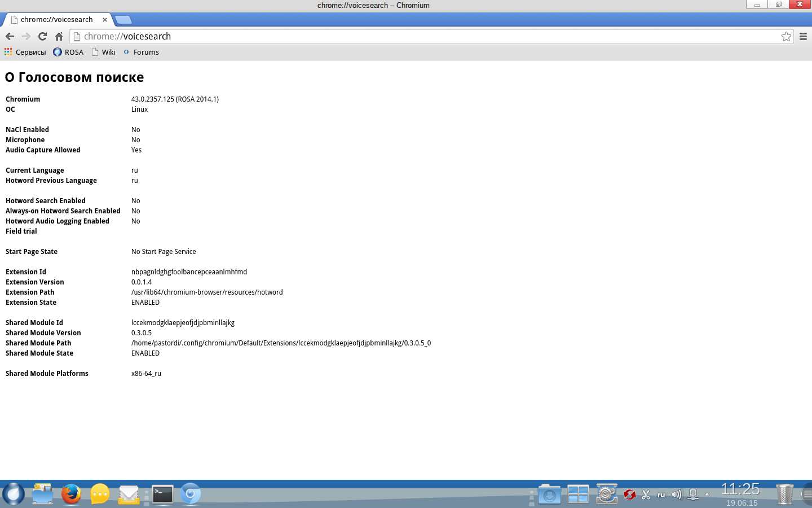Open the Chromium hamburger menu

(x=803, y=36)
